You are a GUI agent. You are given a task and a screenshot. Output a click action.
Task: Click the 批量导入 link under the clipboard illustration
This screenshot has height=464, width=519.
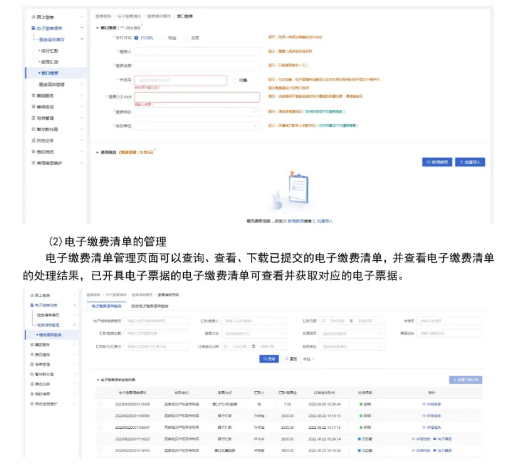tap(325, 221)
